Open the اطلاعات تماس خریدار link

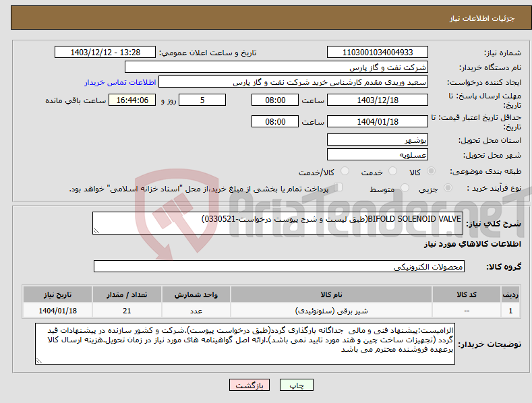tap(120, 82)
